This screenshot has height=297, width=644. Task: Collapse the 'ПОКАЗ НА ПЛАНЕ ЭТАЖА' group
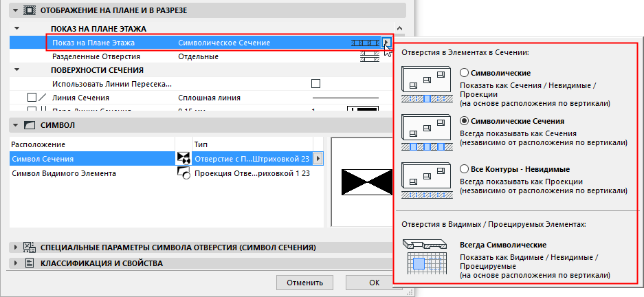(x=16, y=29)
